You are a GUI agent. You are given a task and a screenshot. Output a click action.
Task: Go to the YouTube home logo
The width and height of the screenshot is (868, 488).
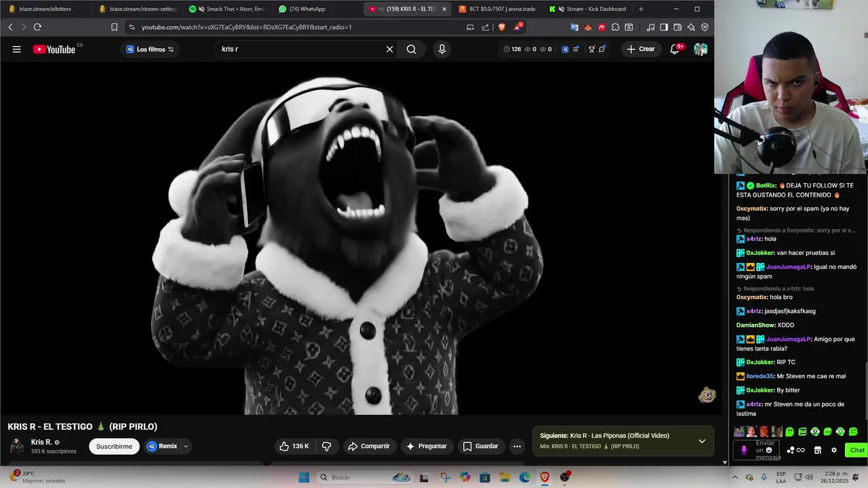pos(54,49)
